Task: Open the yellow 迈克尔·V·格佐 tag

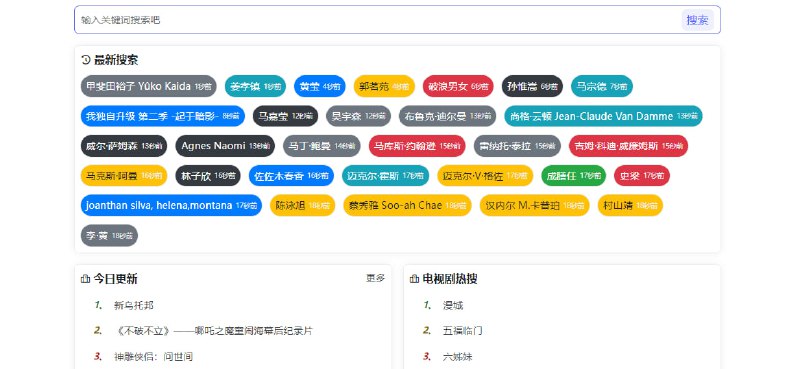Action: click(485, 176)
